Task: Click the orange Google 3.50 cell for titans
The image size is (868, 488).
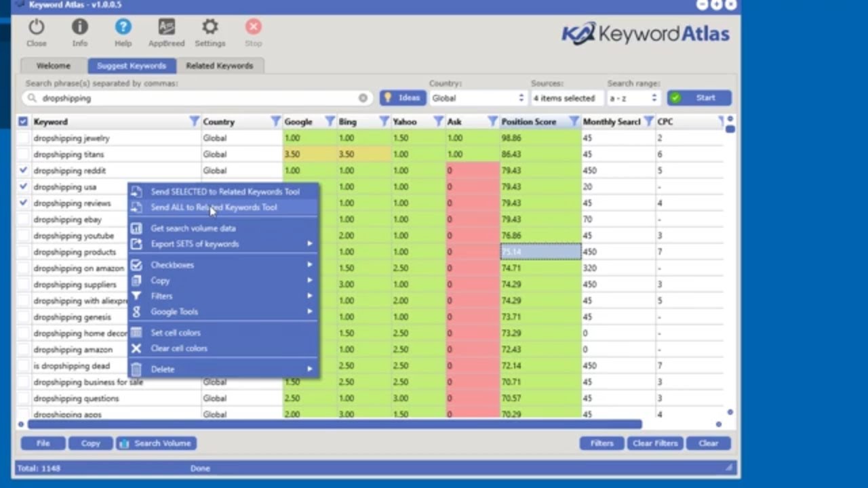Action: [310, 155]
